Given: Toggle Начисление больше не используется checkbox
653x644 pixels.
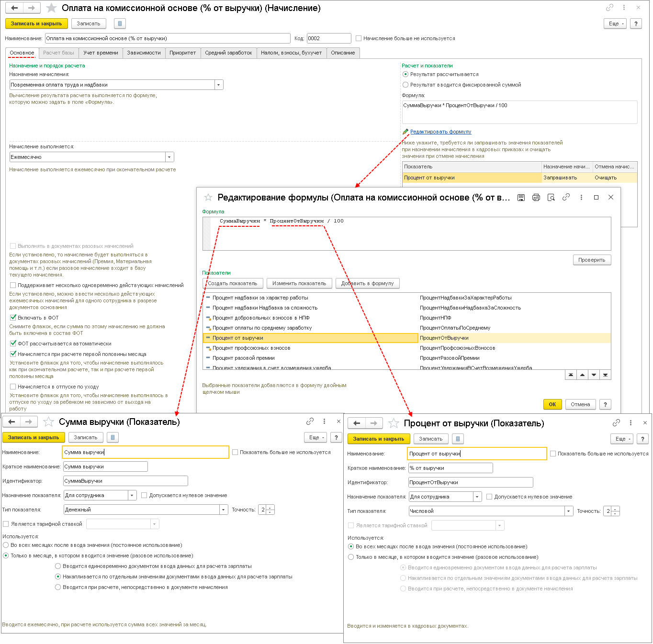Looking at the screenshot, I should point(359,38).
